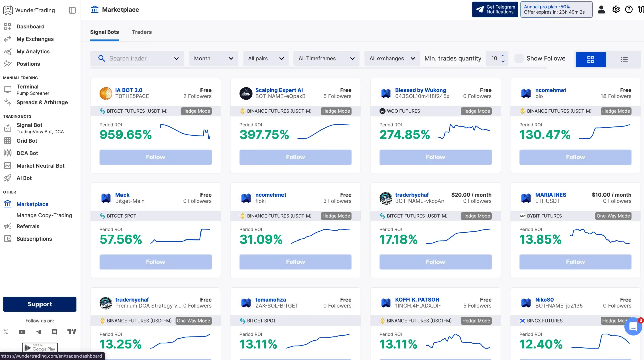Open the Signal Bot robot icon
The width and height of the screenshot is (644, 360).
[8, 128]
